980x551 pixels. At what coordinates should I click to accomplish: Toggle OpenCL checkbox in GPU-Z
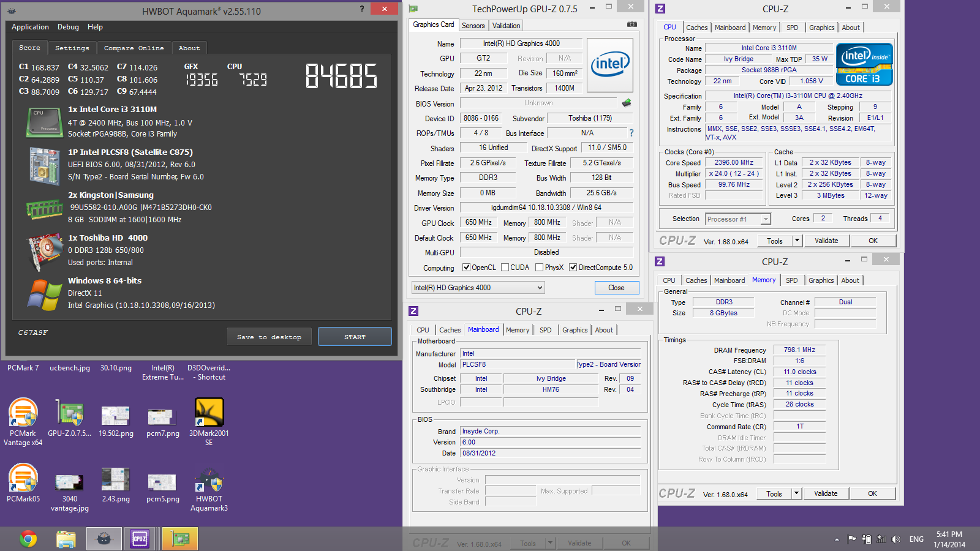click(x=466, y=268)
